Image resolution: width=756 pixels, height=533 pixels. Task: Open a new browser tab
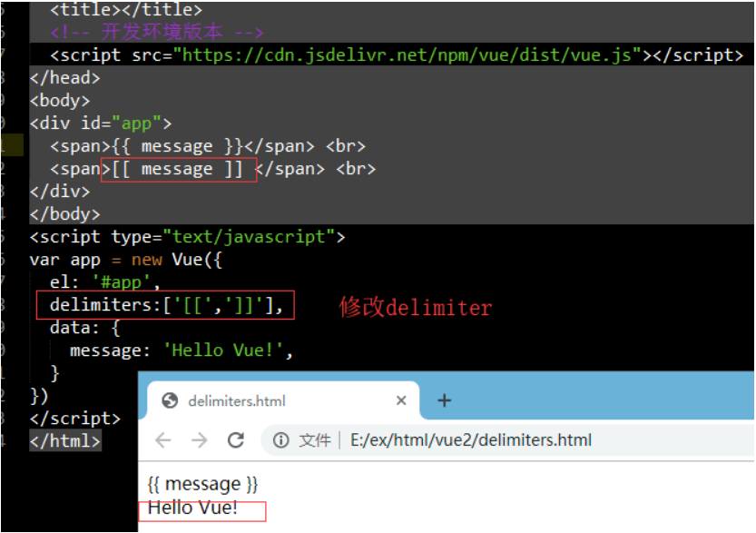click(x=444, y=400)
